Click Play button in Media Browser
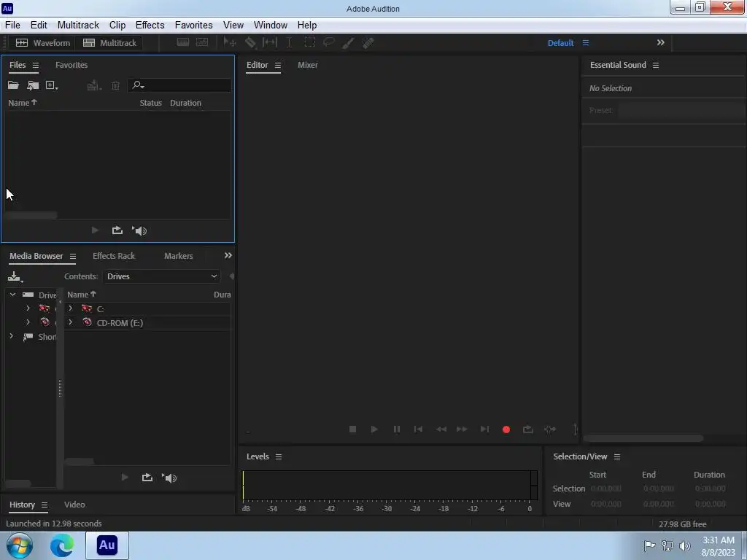Viewport: 747px width, 560px height. (125, 477)
